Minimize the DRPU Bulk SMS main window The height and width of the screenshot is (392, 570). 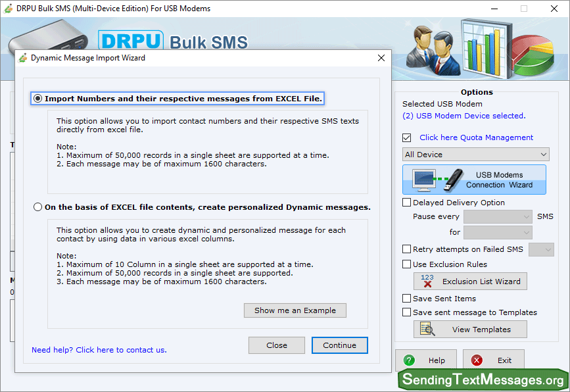click(x=494, y=9)
